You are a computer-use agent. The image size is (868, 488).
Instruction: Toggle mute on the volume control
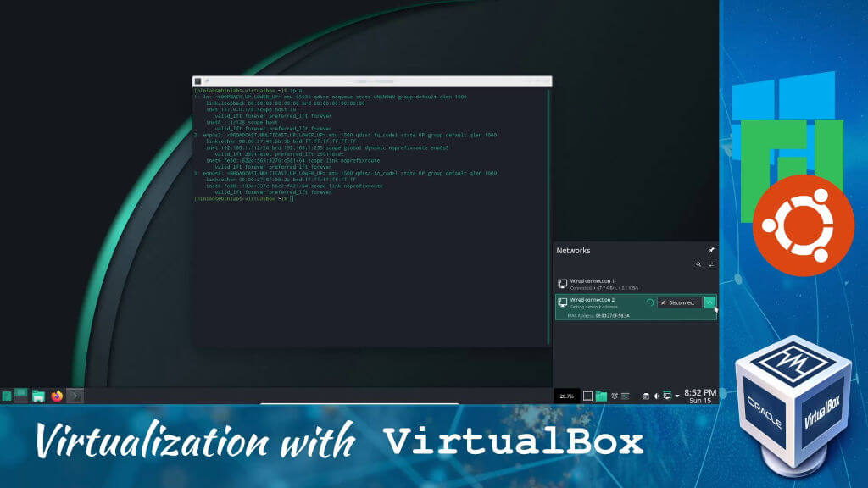pos(656,395)
